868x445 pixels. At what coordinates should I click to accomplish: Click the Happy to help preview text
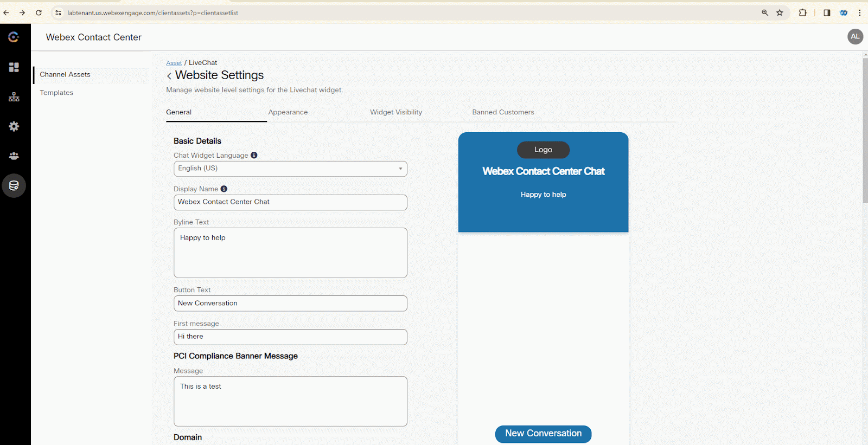coord(543,195)
